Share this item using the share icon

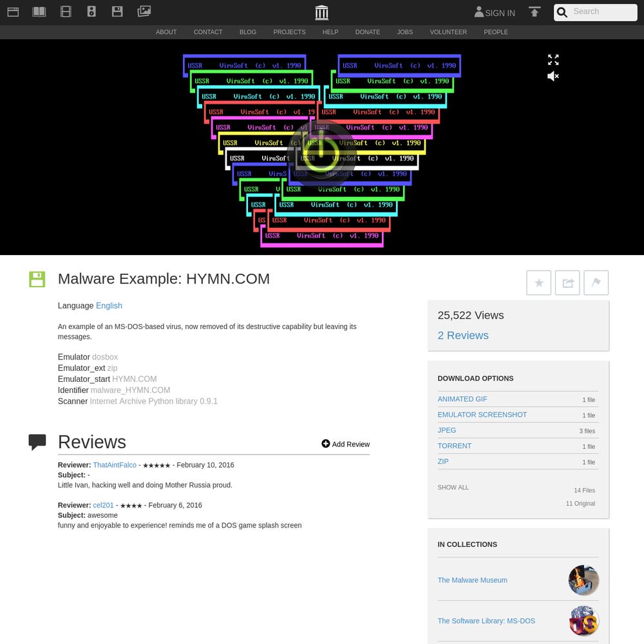pyautogui.click(x=567, y=283)
